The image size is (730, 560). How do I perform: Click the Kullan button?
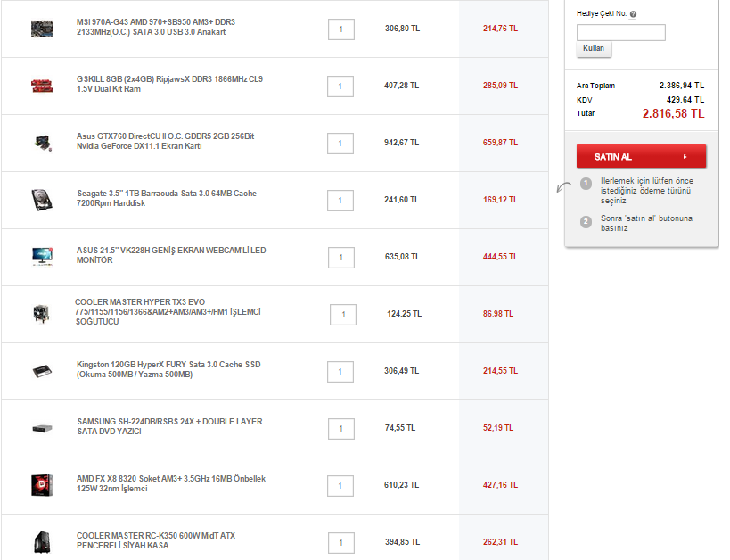(x=593, y=48)
